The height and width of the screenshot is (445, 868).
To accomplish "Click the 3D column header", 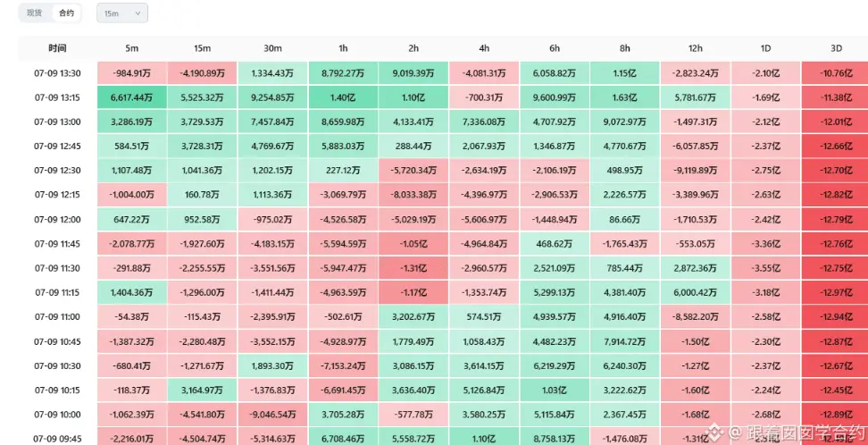I will (836, 48).
